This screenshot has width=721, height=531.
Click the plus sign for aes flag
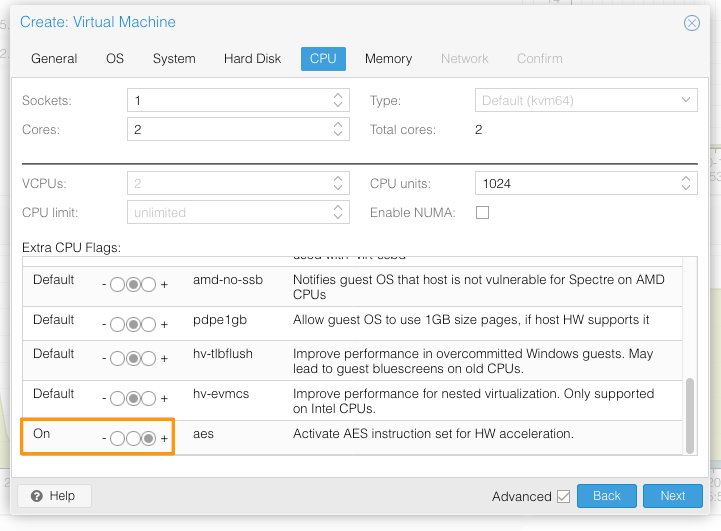[x=165, y=438]
